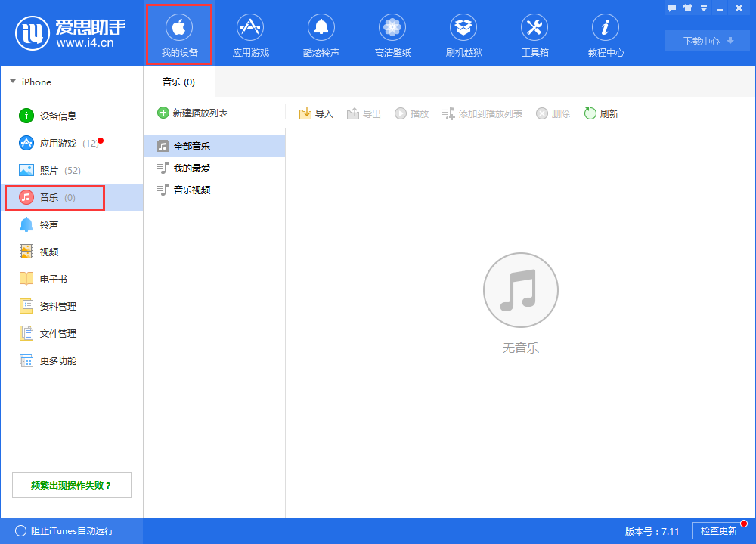Open the 刷机越狱 flashing and jailbreak tool
Viewport: 756px width, 544px height.
463,34
